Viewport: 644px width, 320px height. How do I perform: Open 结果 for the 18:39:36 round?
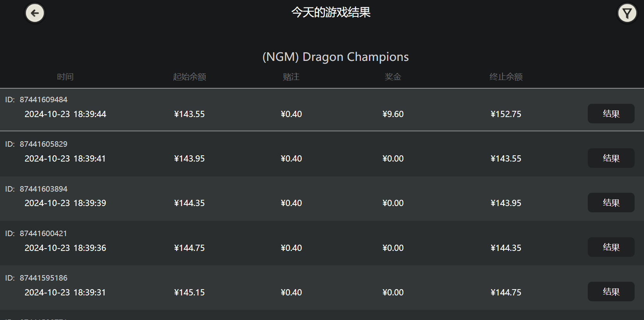pyautogui.click(x=611, y=247)
